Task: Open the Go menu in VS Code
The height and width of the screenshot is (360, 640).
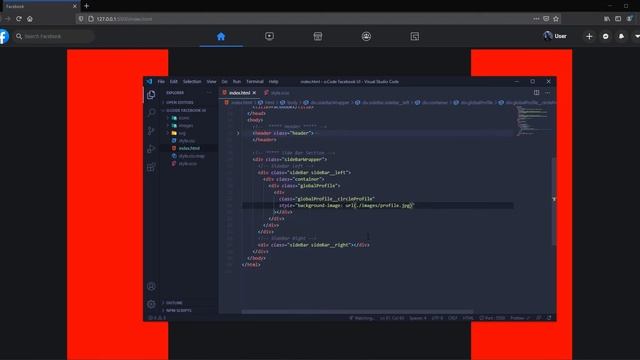Action: coord(224,82)
